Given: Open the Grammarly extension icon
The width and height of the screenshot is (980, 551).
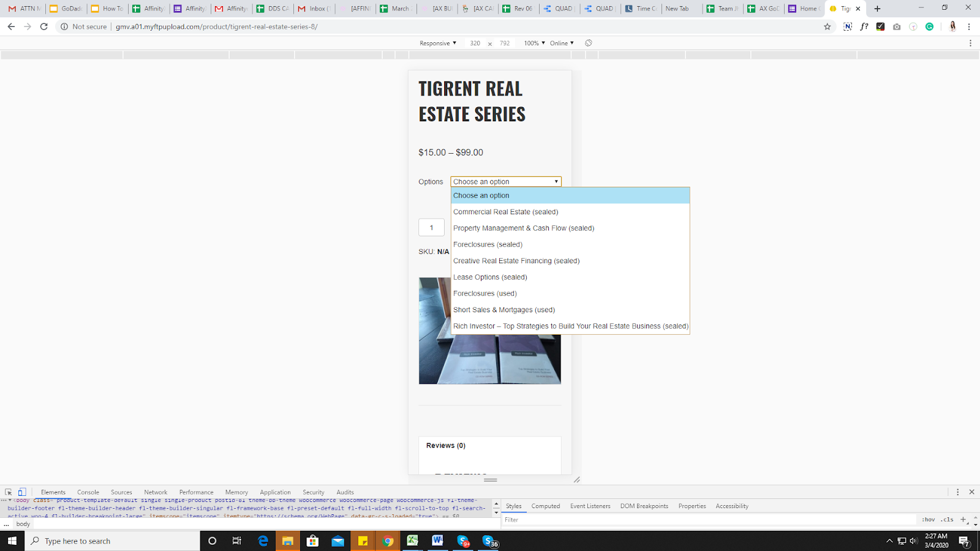Looking at the screenshot, I should point(929,26).
